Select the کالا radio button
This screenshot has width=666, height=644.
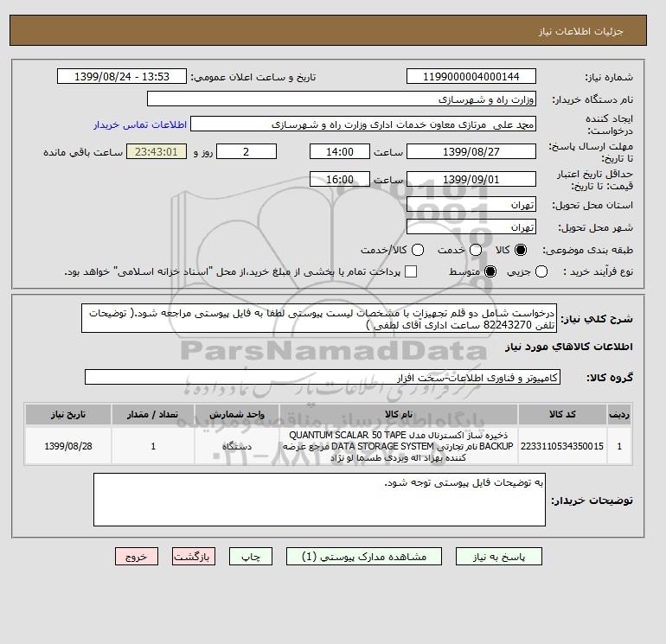click(x=521, y=250)
